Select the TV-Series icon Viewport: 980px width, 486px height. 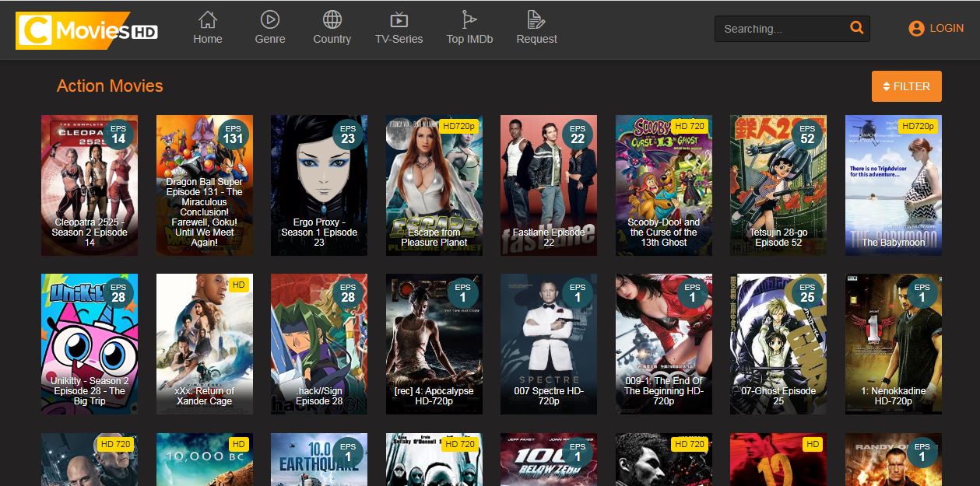(x=399, y=19)
